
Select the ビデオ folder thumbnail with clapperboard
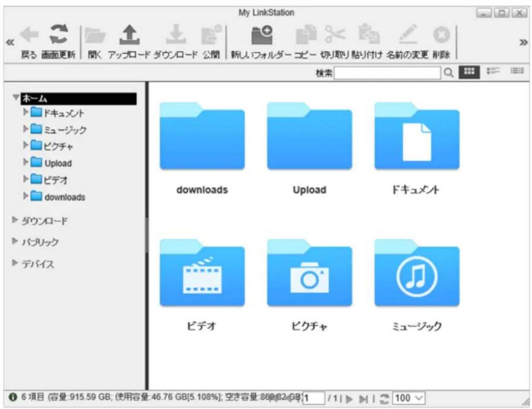pos(202,273)
